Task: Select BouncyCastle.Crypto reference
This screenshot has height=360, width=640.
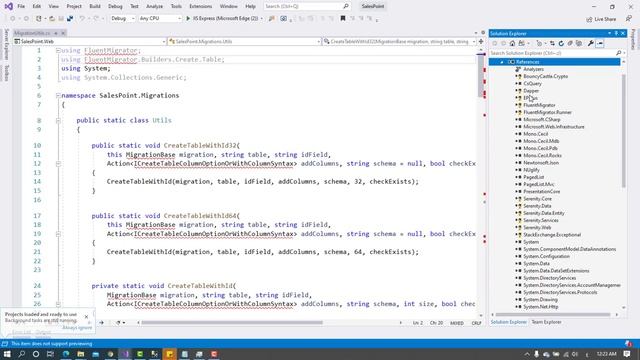Action: coord(545,76)
